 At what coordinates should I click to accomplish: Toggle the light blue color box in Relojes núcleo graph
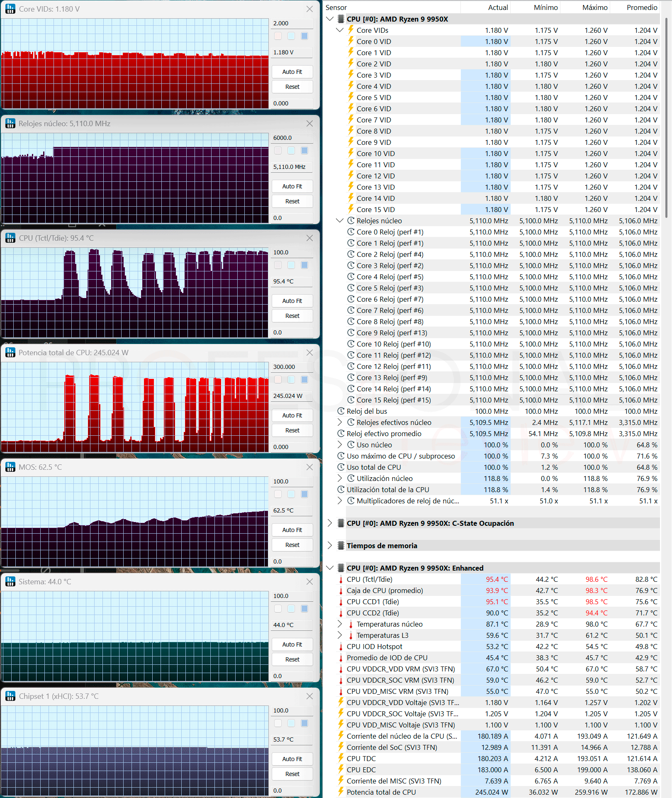pyautogui.click(x=291, y=151)
